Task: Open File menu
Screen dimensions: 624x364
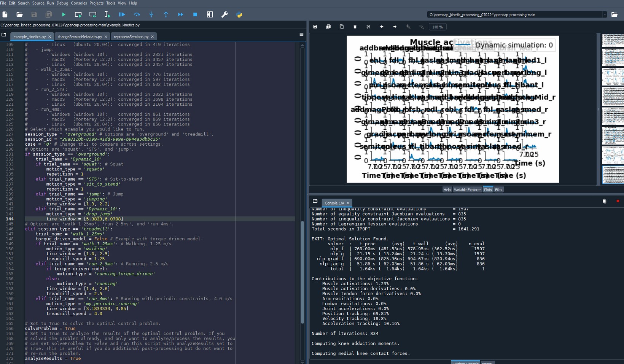Action: (3, 3)
